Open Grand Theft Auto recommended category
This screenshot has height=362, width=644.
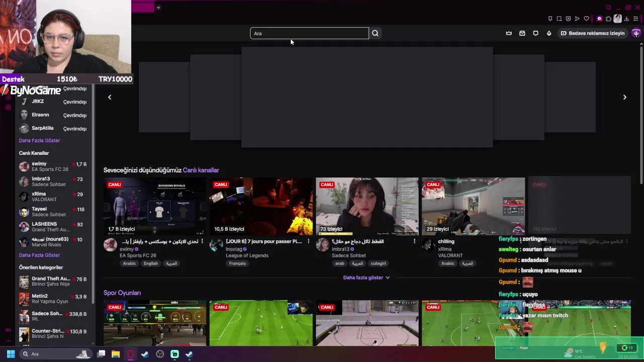click(x=53, y=282)
